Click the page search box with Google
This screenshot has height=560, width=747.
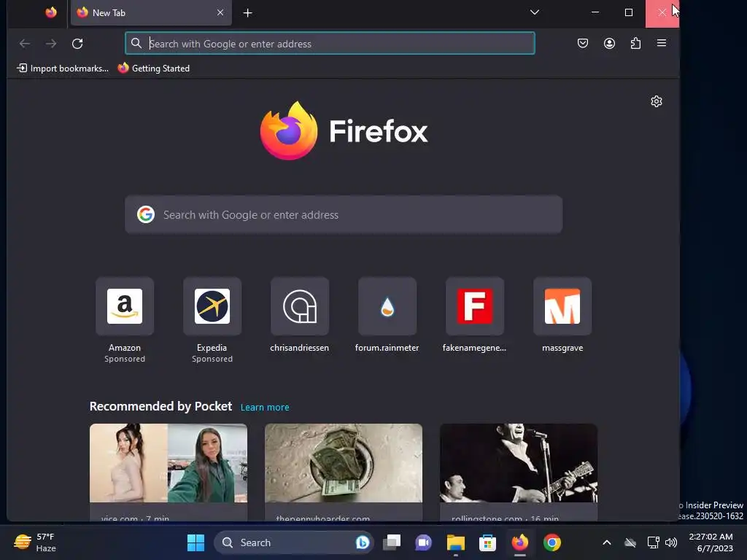pyautogui.click(x=344, y=215)
